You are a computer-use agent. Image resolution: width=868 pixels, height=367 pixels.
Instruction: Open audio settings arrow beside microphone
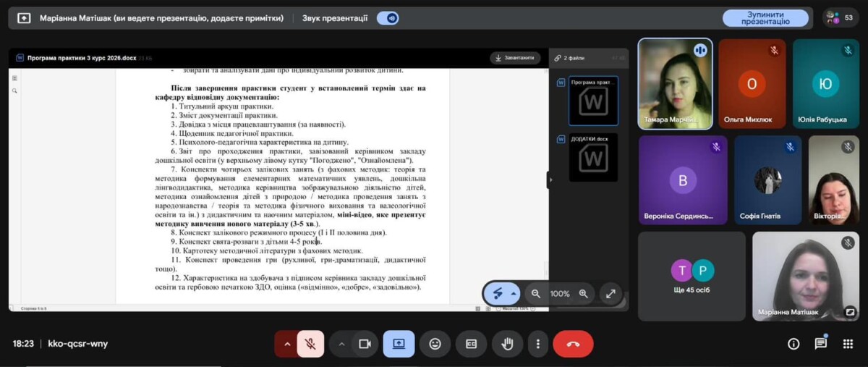coord(287,344)
